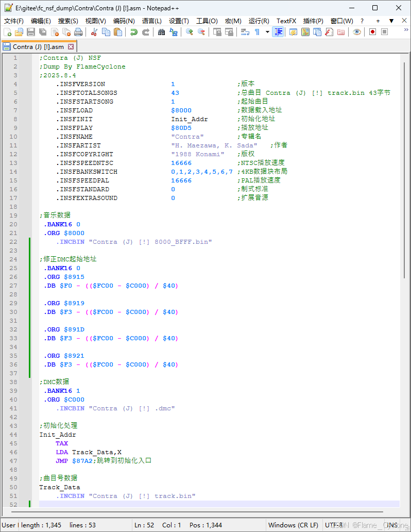Click the Save All icon

point(43,32)
